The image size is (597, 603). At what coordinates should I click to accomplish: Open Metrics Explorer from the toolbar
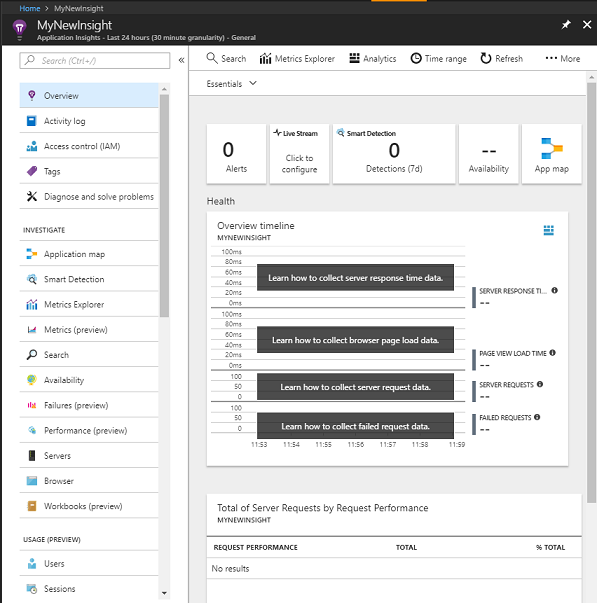(297, 58)
